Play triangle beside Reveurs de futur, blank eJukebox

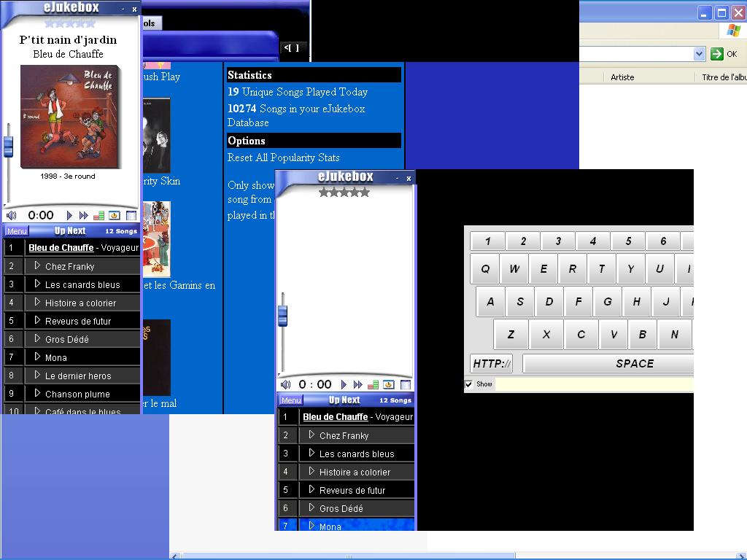point(311,489)
